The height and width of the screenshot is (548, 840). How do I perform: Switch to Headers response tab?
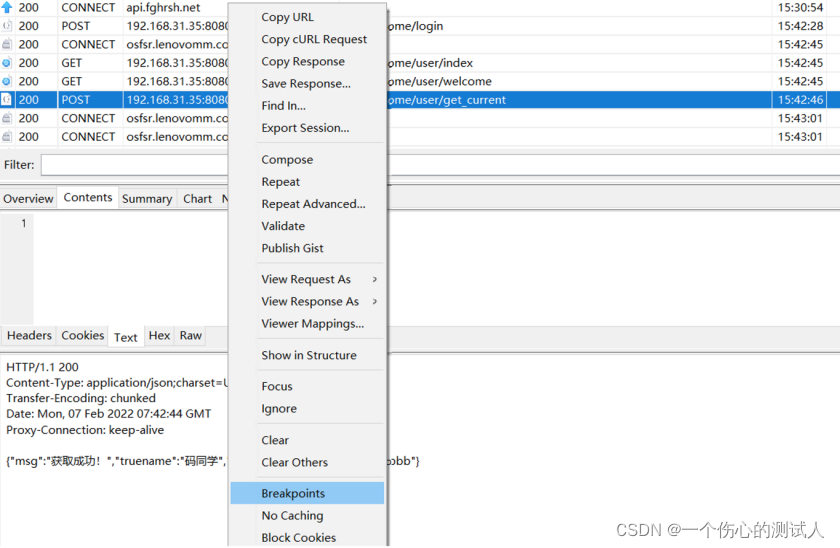(29, 335)
